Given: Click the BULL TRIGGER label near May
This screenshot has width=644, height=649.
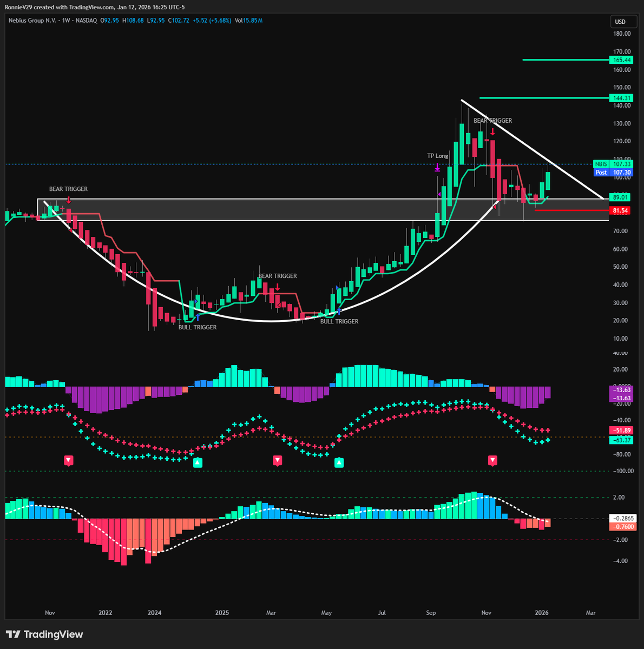Looking at the screenshot, I should click(339, 321).
